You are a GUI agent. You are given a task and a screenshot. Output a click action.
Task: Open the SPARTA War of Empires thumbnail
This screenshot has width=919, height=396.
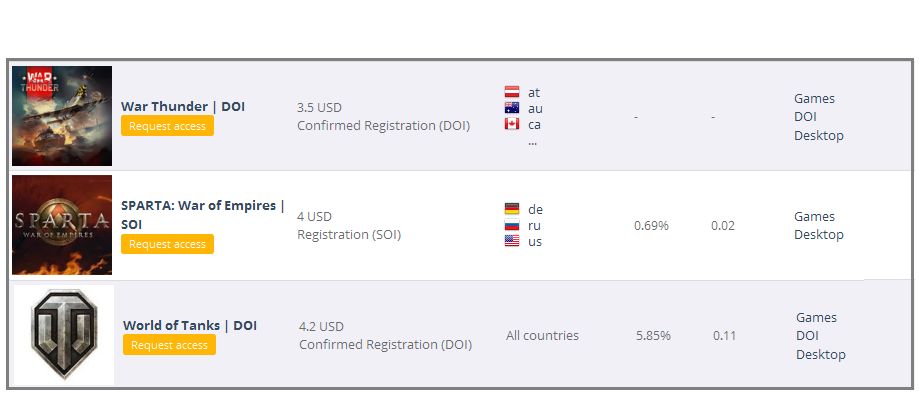[62, 225]
